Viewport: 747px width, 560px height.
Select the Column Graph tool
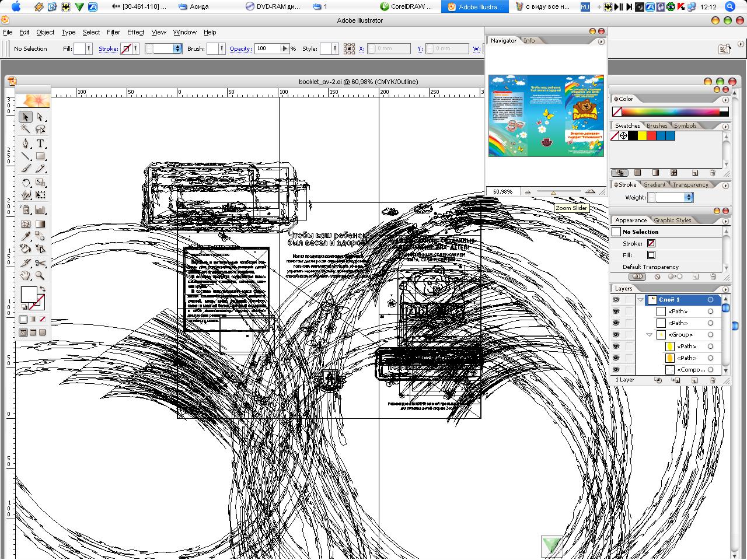pos(40,209)
